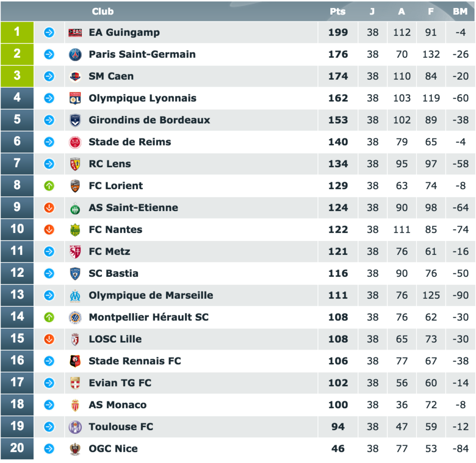Click the orange drop arrow beside AS Saint-Etienne

click(50, 207)
